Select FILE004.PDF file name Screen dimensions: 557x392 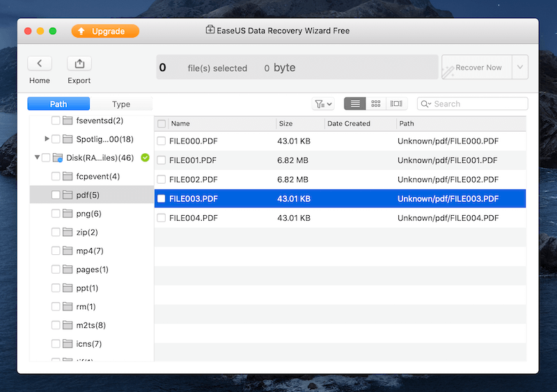point(194,218)
